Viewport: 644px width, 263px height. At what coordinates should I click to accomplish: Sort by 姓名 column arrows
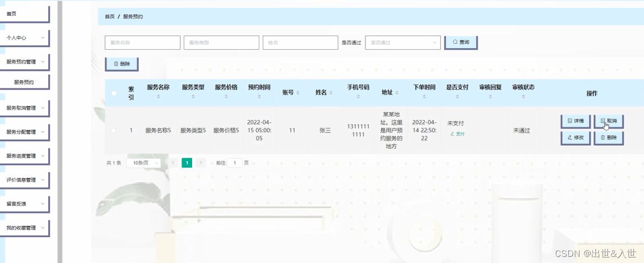click(331, 93)
